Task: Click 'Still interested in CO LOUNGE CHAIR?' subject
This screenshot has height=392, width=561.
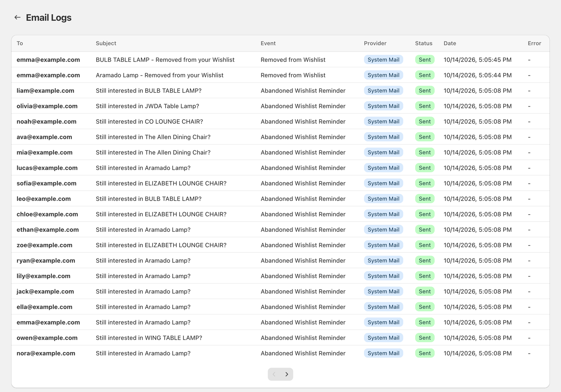Action: pos(149,121)
